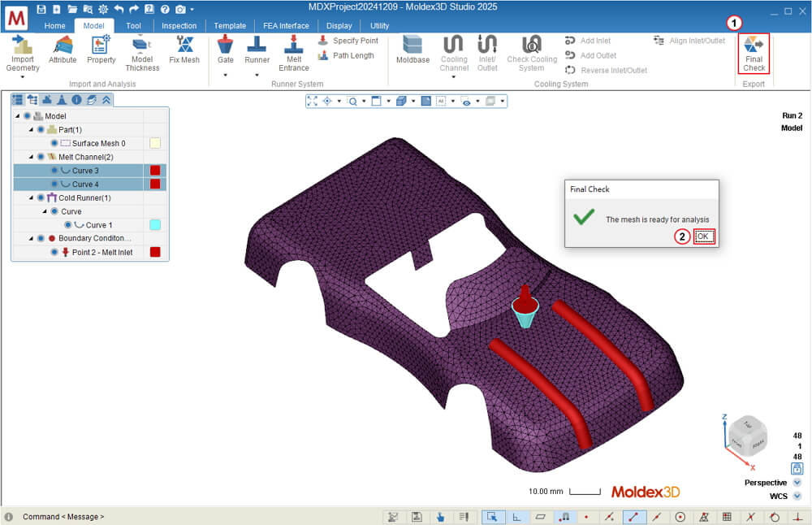Switch to the Tool tab
This screenshot has height=525, width=812.
[x=134, y=26]
